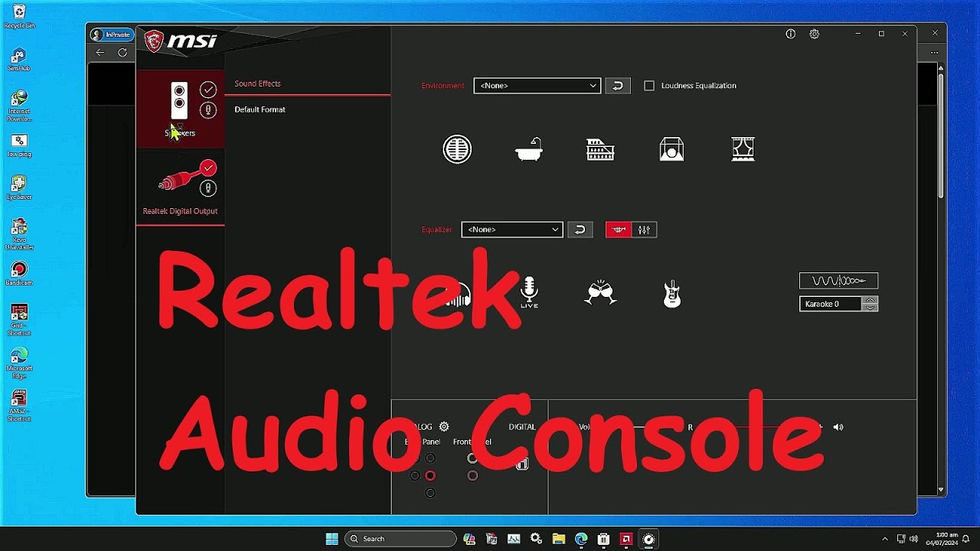Open the Environment dropdown
This screenshot has height=551, width=980.
[537, 85]
